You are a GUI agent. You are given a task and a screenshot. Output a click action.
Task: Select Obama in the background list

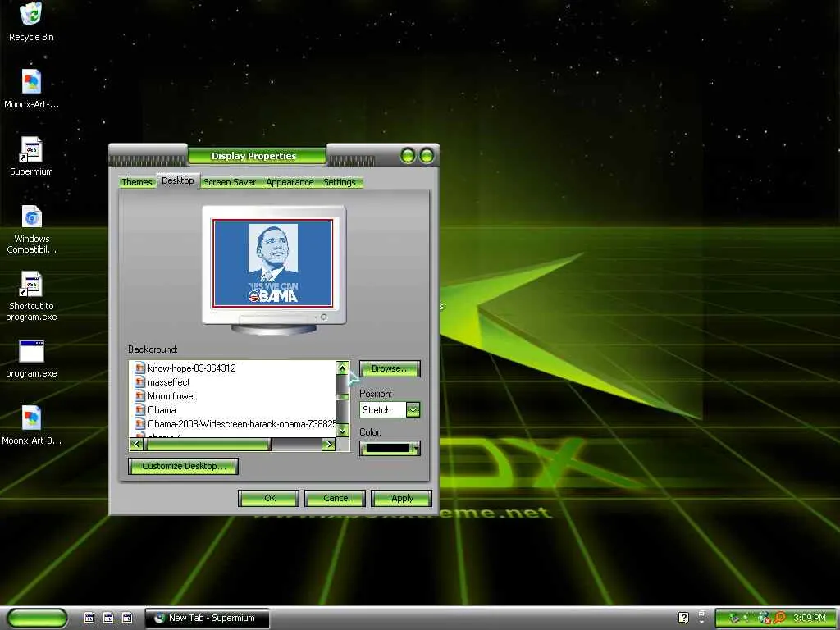click(162, 410)
